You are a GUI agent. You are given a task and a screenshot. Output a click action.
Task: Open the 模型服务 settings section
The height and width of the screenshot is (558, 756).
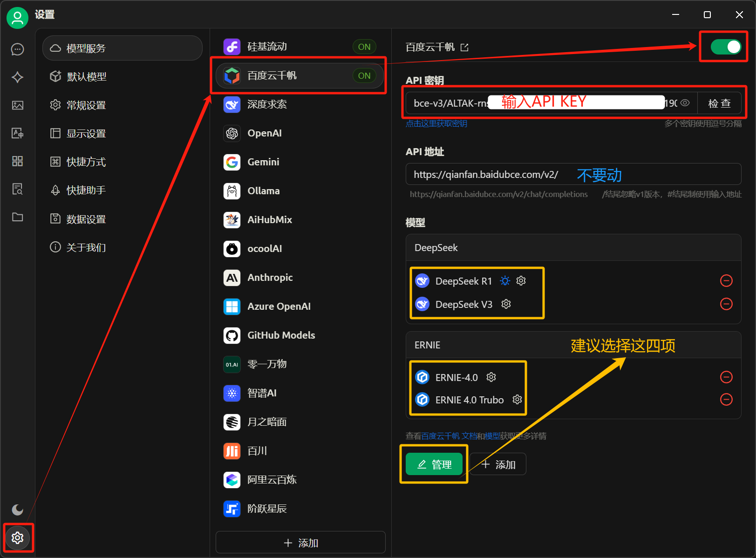coord(123,48)
